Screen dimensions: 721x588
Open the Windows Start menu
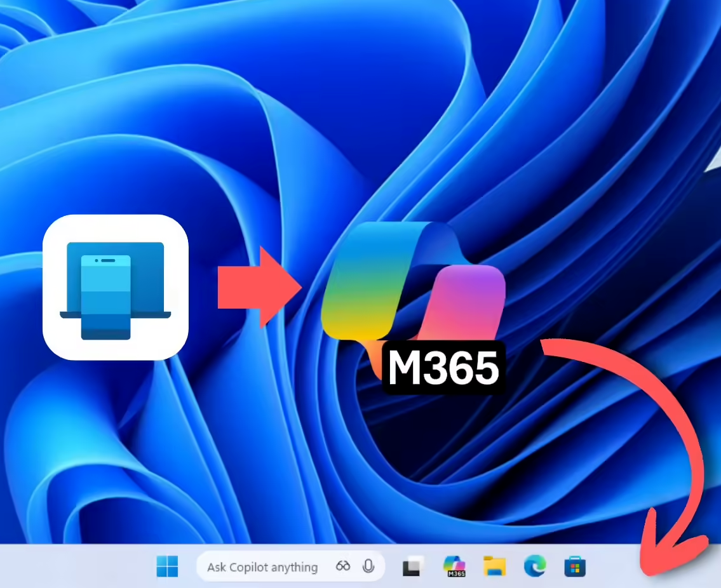tap(167, 566)
